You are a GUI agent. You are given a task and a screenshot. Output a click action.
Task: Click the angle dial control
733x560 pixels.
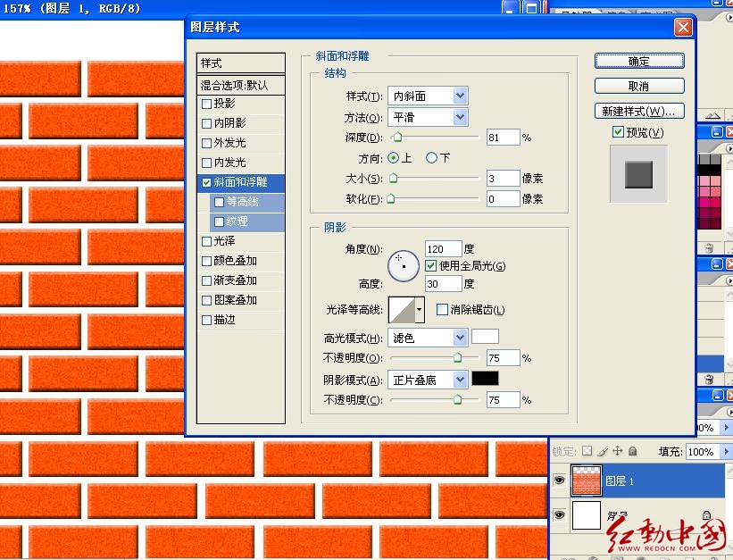[x=403, y=266]
